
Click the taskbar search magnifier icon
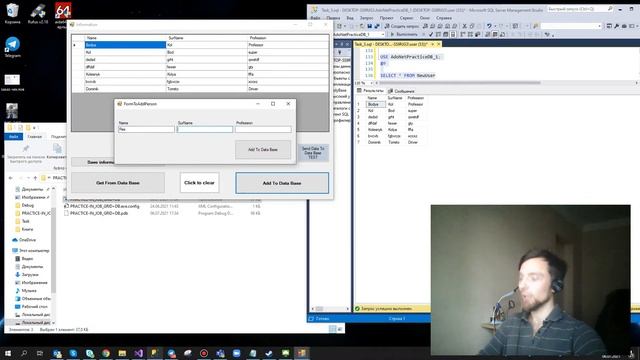tap(24, 353)
